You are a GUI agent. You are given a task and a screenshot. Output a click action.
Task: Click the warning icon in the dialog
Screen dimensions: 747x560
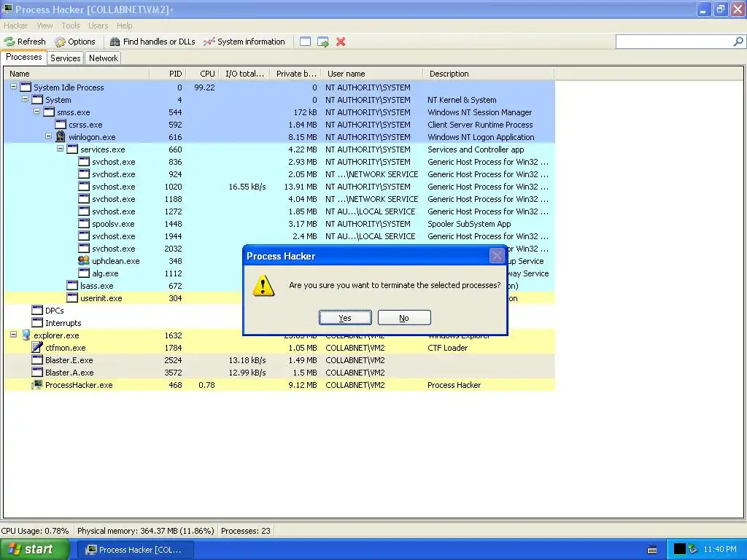click(x=263, y=286)
